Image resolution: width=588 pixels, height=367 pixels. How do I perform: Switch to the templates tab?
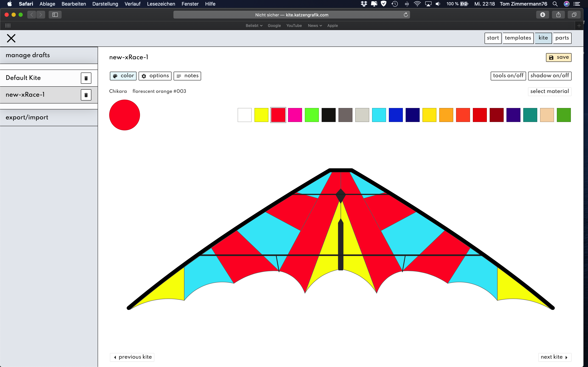point(518,38)
